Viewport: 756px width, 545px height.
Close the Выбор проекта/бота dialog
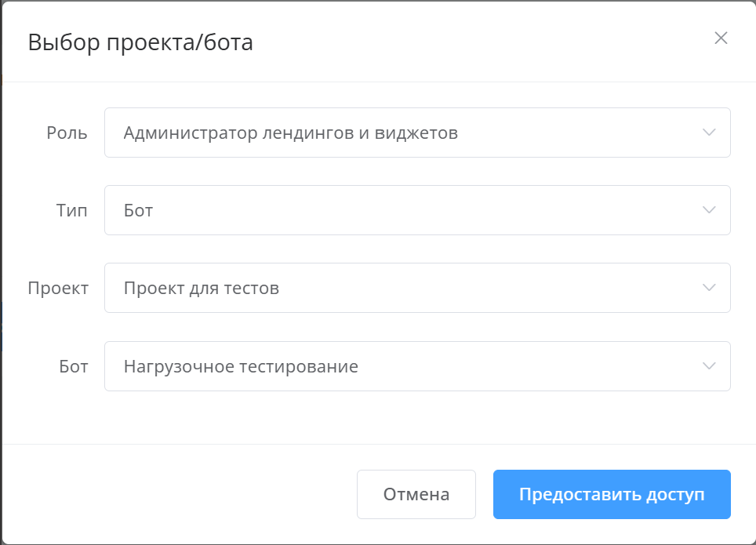point(721,38)
